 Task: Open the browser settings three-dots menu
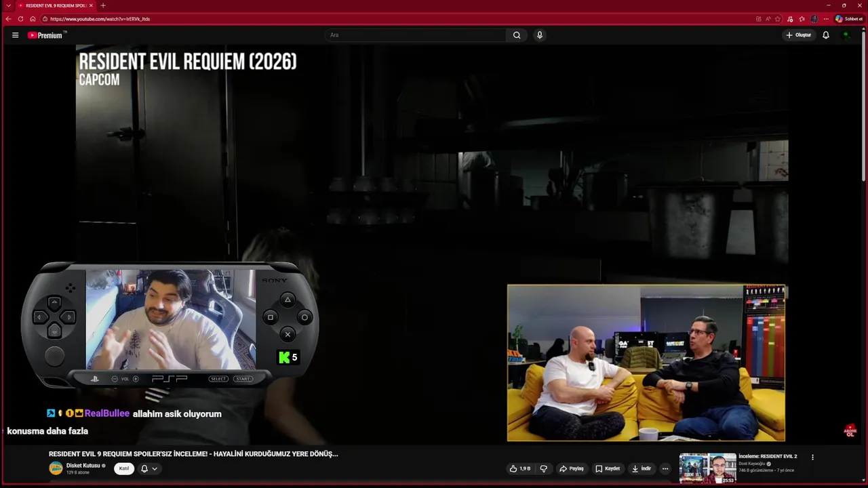tap(826, 19)
